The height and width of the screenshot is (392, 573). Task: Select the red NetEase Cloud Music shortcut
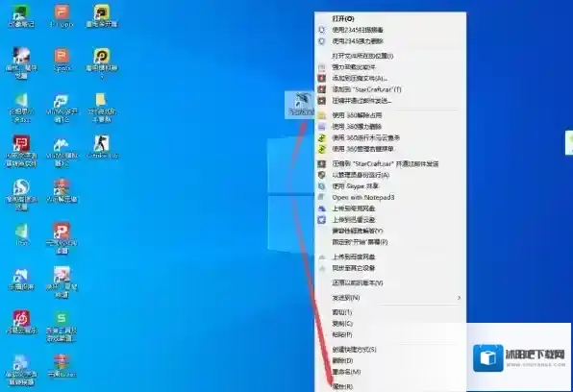tap(21, 323)
